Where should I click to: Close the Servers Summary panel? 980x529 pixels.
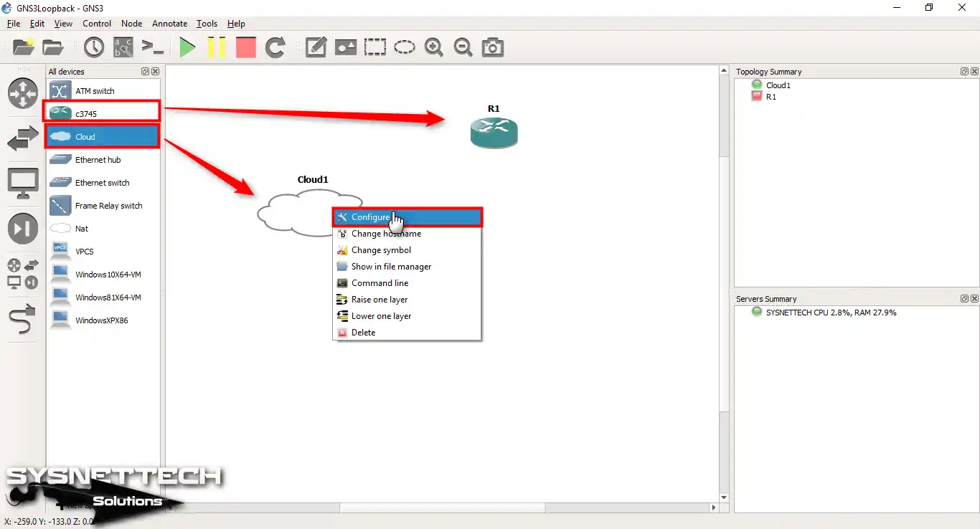pyautogui.click(x=974, y=299)
